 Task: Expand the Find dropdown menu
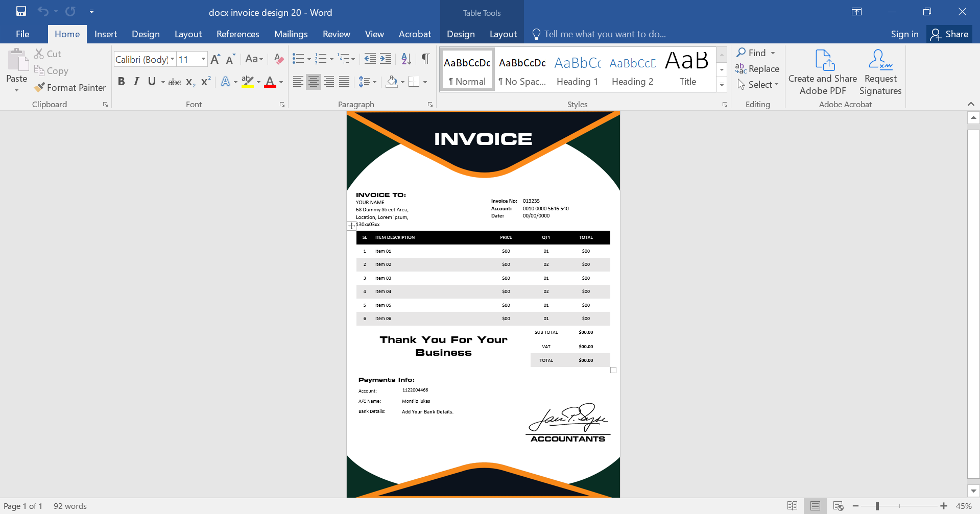click(x=772, y=52)
